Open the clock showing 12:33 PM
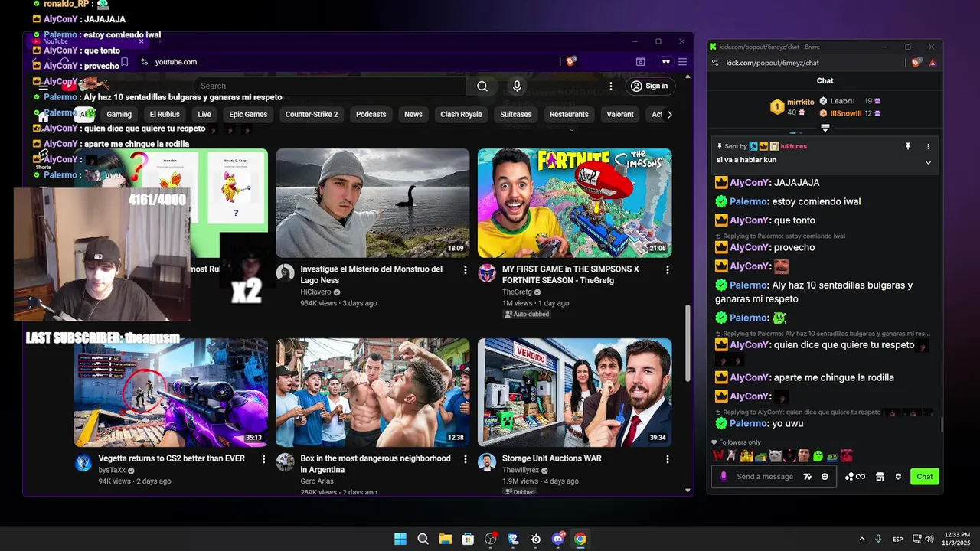 pyautogui.click(x=956, y=539)
